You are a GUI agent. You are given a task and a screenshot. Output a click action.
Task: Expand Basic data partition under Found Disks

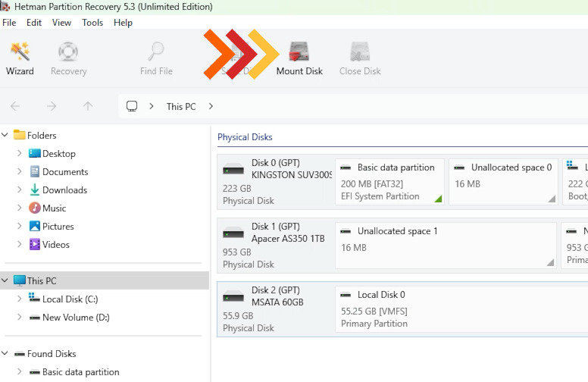click(x=20, y=371)
